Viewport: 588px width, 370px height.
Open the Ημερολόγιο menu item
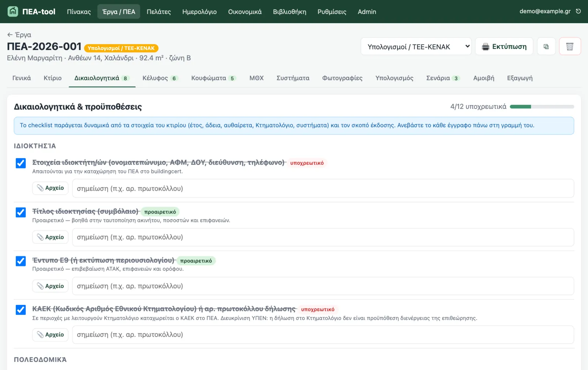[200, 12]
